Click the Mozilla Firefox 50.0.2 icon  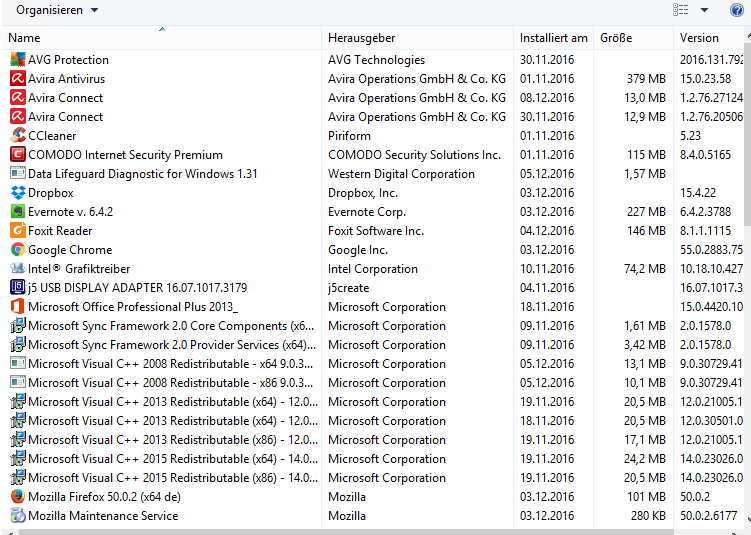(18, 497)
